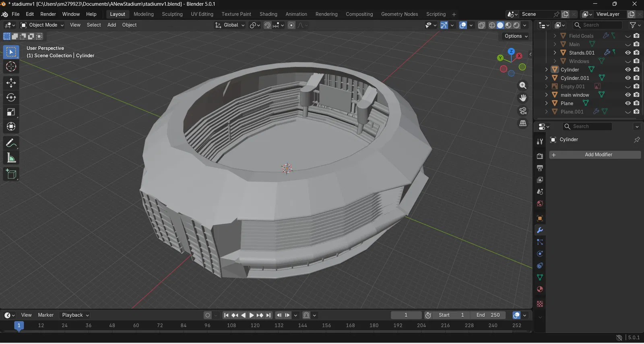Select the Rotate tool

11,97
